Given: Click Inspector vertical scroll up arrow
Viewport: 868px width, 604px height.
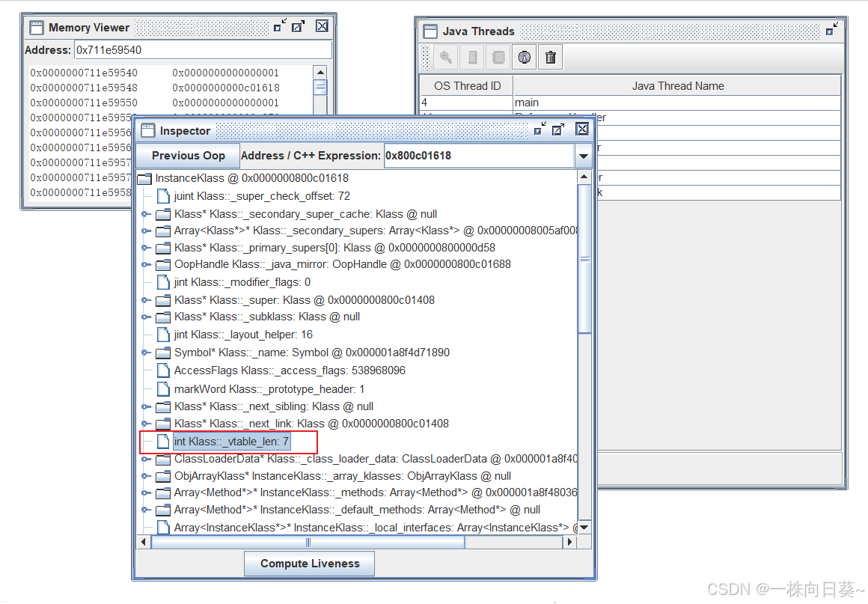Looking at the screenshot, I should tap(584, 177).
